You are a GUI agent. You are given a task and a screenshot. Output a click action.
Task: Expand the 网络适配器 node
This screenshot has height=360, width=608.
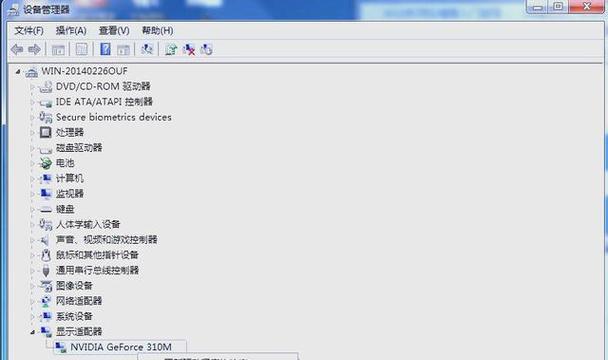click(33, 301)
